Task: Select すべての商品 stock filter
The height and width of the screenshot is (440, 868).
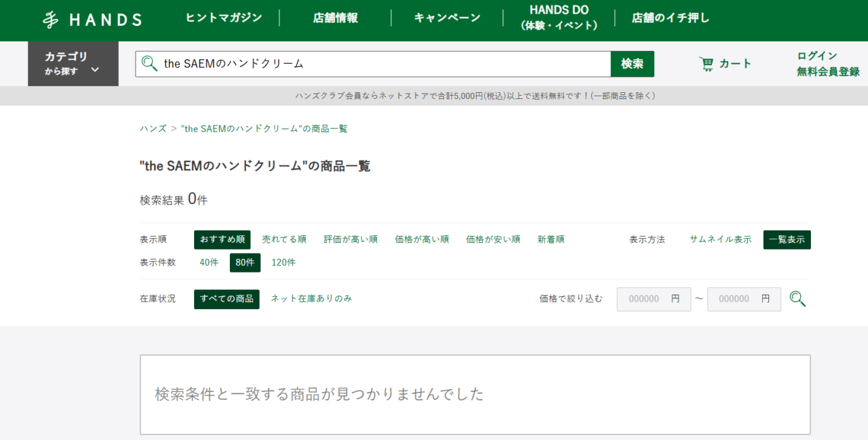Action: [x=226, y=300]
